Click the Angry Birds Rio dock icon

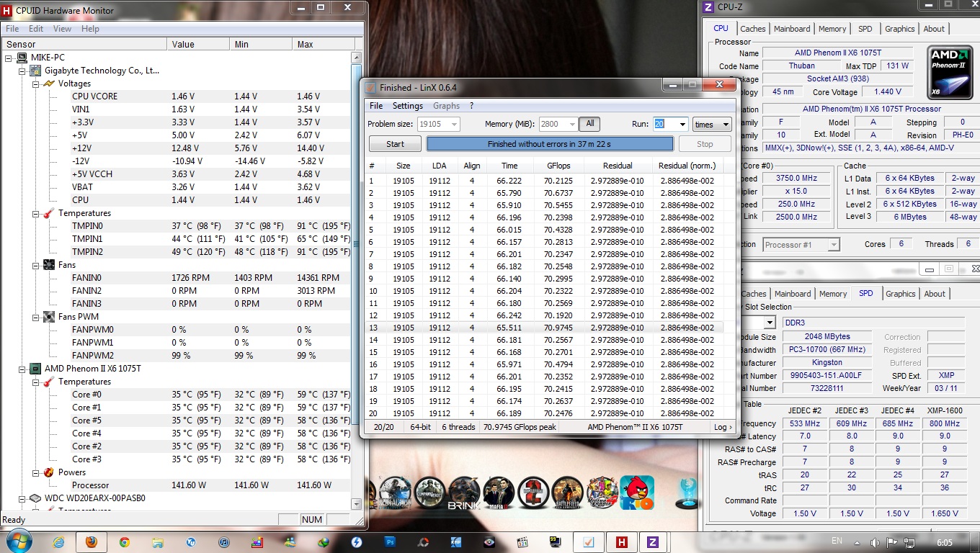click(637, 493)
